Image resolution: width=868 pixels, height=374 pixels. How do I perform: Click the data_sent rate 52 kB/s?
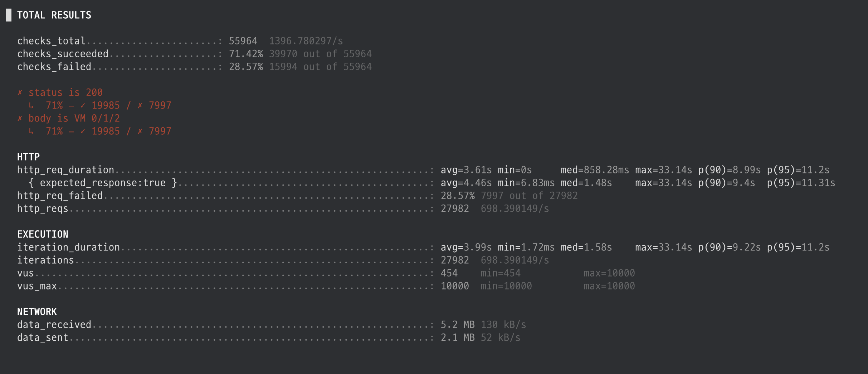pyautogui.click(x=501, y=337)
